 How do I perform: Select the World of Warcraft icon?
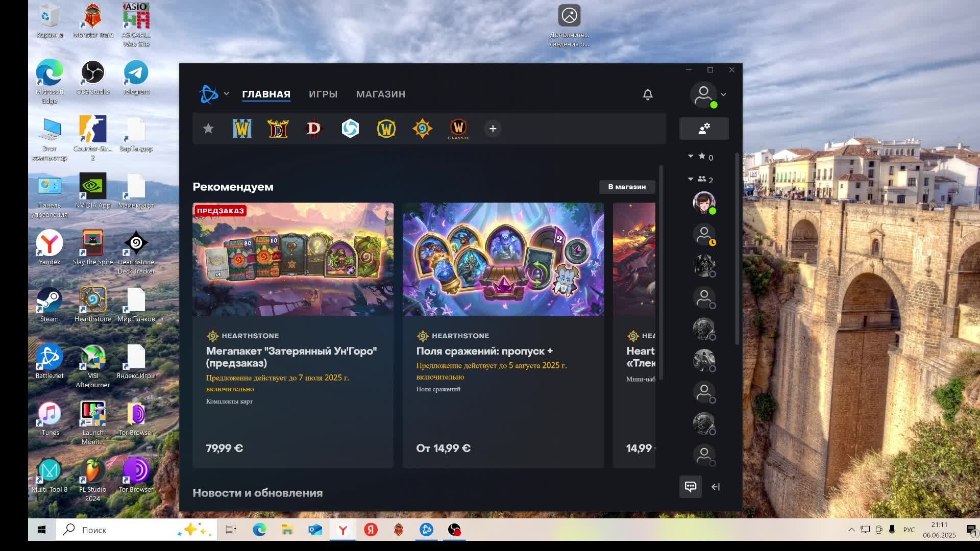[x=386, y=129]
